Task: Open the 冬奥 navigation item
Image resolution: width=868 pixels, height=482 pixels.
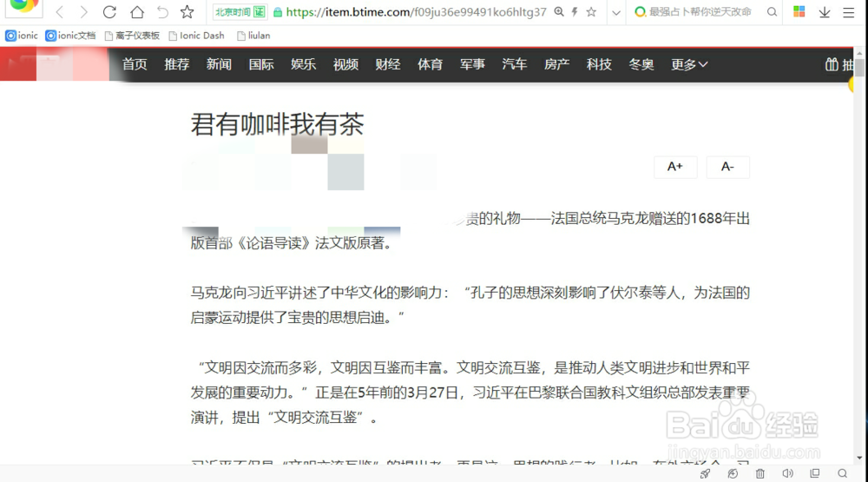Action: tap(641, 64)
